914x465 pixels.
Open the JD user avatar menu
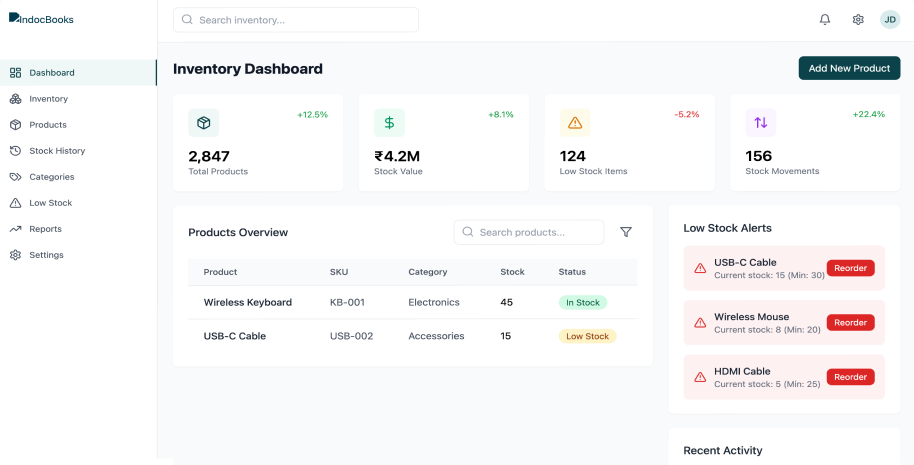point(890,20)
